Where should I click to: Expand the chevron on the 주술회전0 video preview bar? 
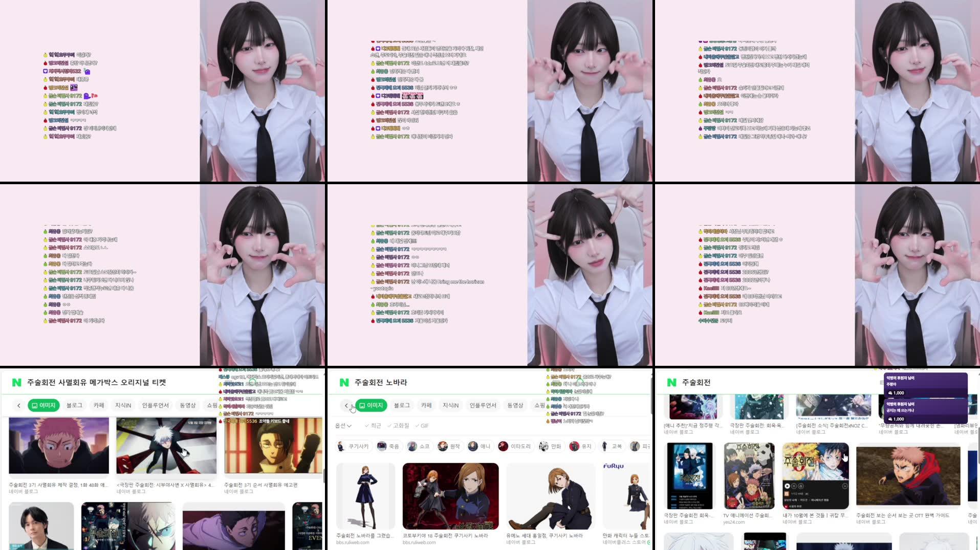[x=845, y=485]
